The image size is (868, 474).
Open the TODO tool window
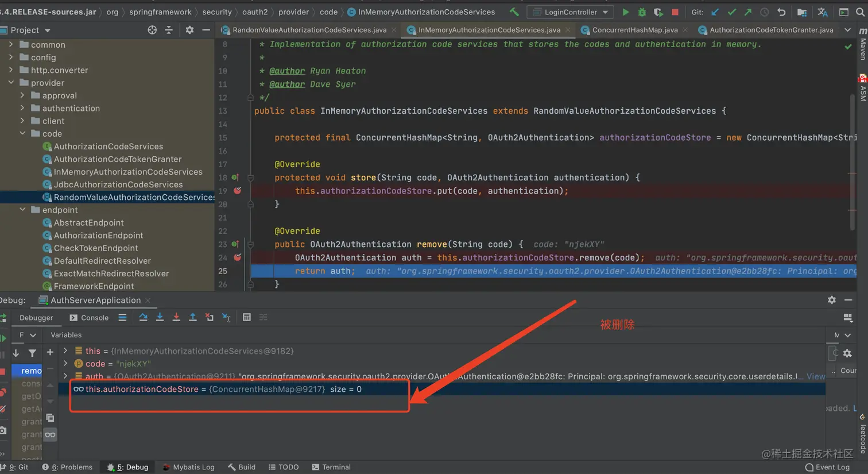point(284,467)
